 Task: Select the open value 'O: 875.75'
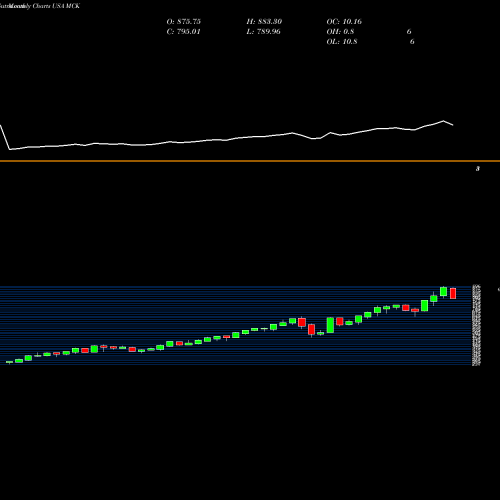tap(184, 22)
